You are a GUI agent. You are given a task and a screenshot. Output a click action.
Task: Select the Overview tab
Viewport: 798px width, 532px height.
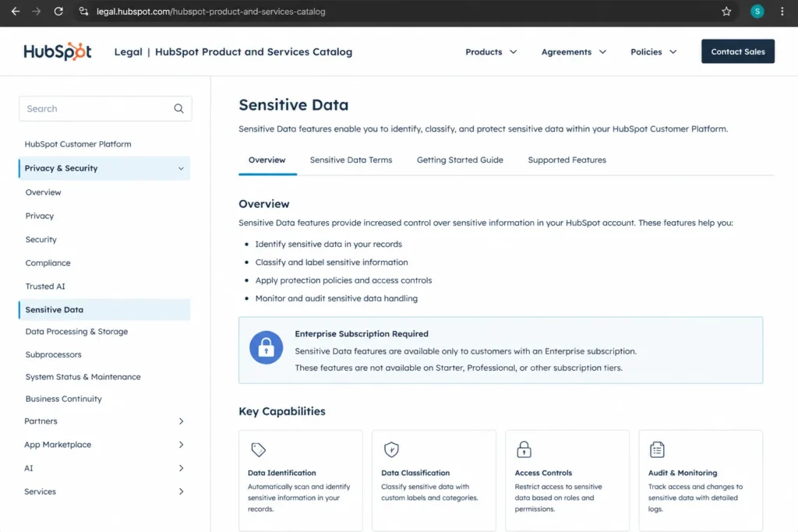(x=267, y=160)
